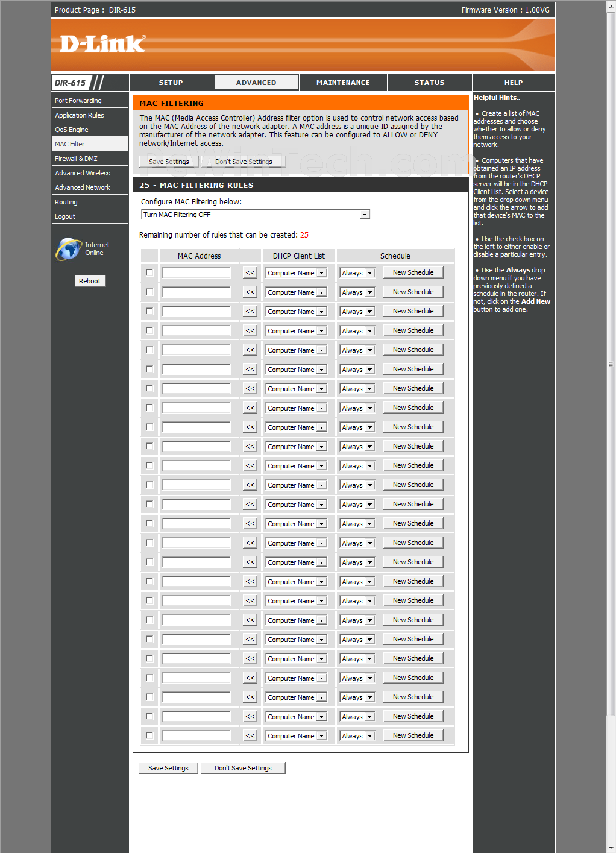Click the scrollbar's up arrow
The height and width of the screenshot is (853, 616).
611,5
